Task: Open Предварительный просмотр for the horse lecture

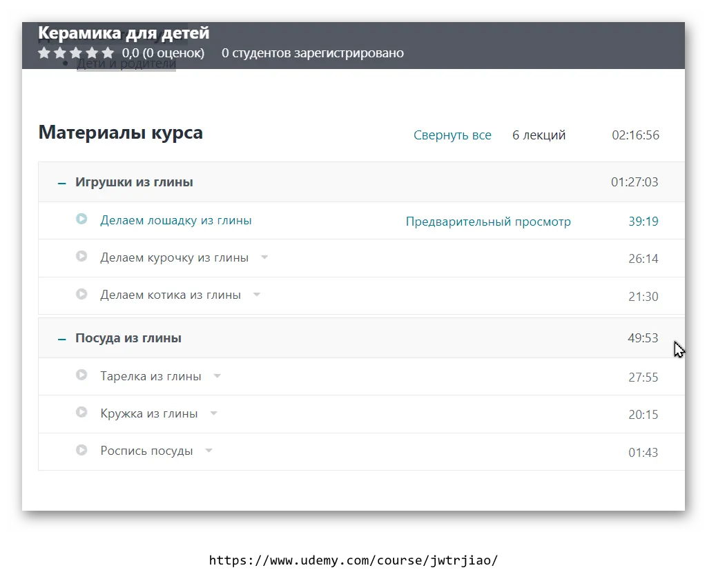Action: pyautogui.click(x=488, y=222)
